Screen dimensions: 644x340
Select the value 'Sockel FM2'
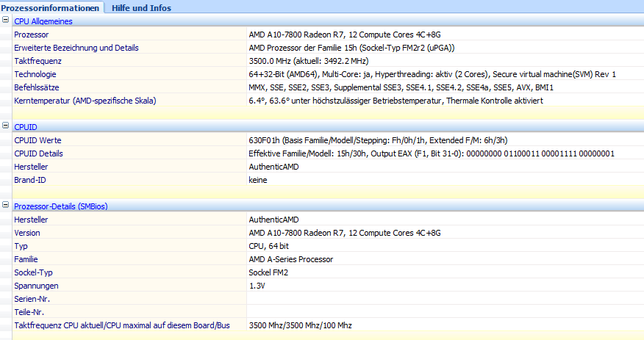coord(268,272)
